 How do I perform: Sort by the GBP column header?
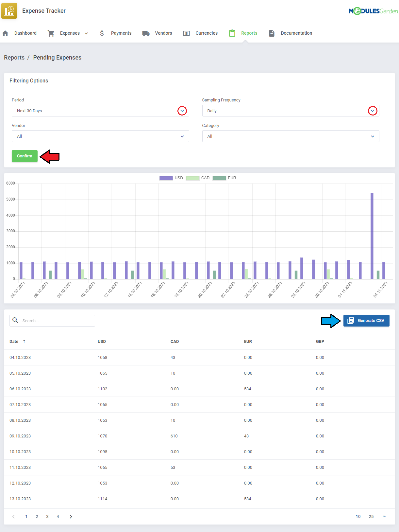pos(320,341)
